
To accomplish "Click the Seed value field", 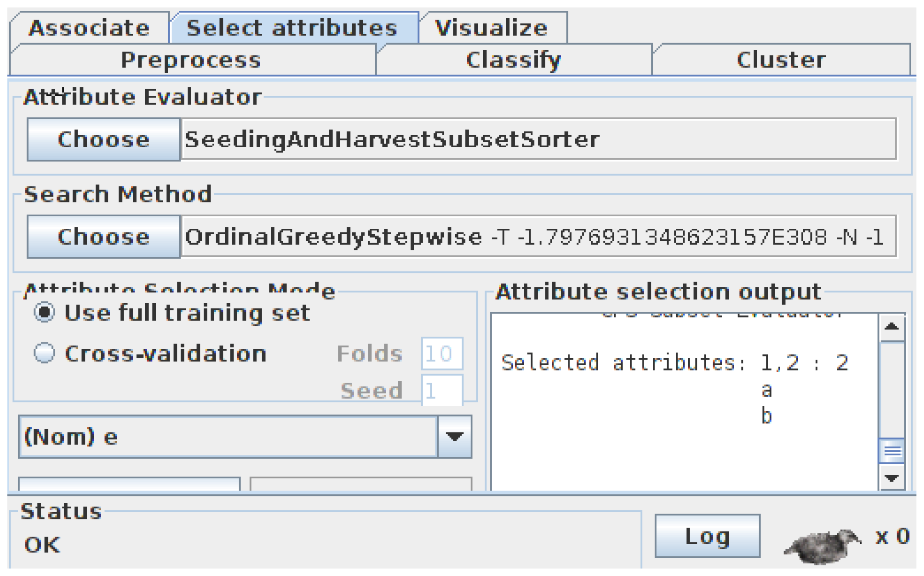I will coord(442,390).
